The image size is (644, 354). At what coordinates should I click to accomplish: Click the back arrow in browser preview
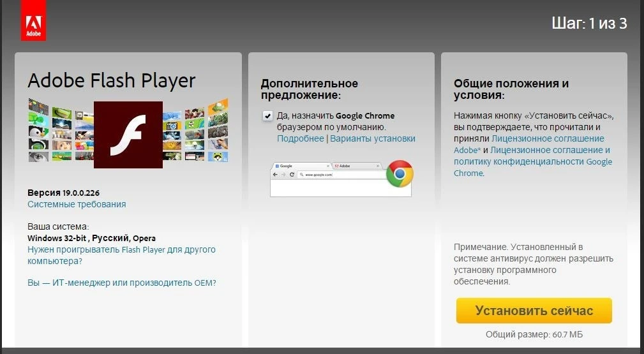click(275, 174)
